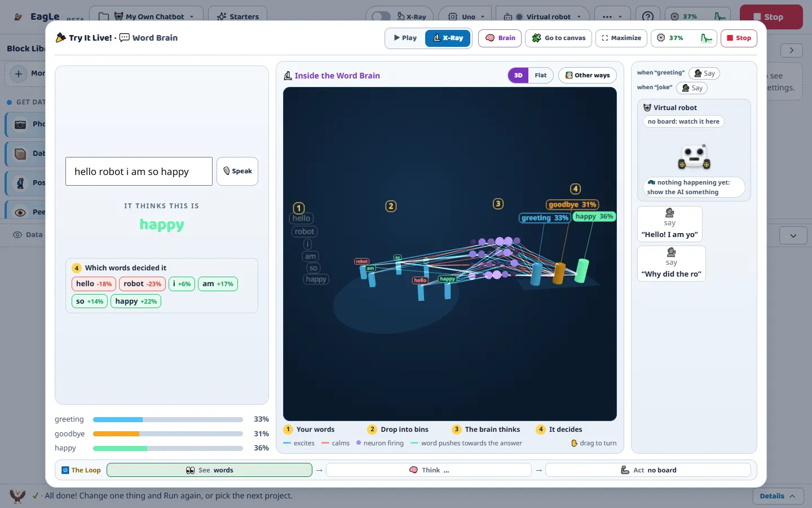The width and height of the screenshot is (812, 508).
Task: Click the Data eye toggle in background sidebar
Action: [17, 235]
